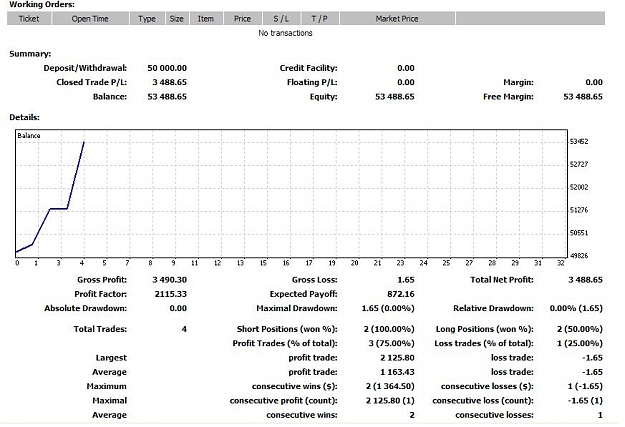Screen dimensions: 625x427
Task: Click the Expected Payoff value 872.16
Action: (x=401, y=294)
